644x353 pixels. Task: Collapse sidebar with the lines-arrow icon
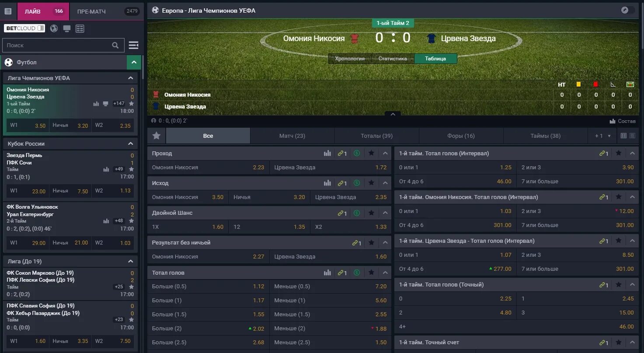click(134, 45)
